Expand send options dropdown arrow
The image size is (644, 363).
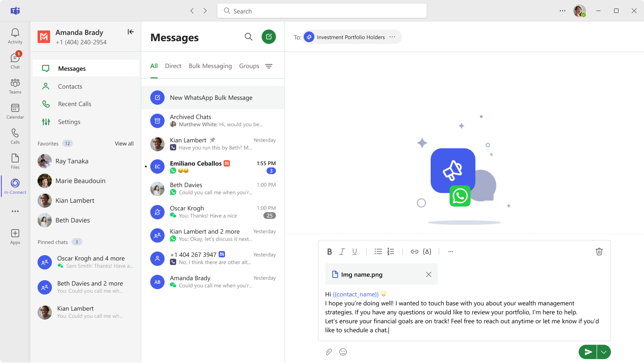click(604, 352)
